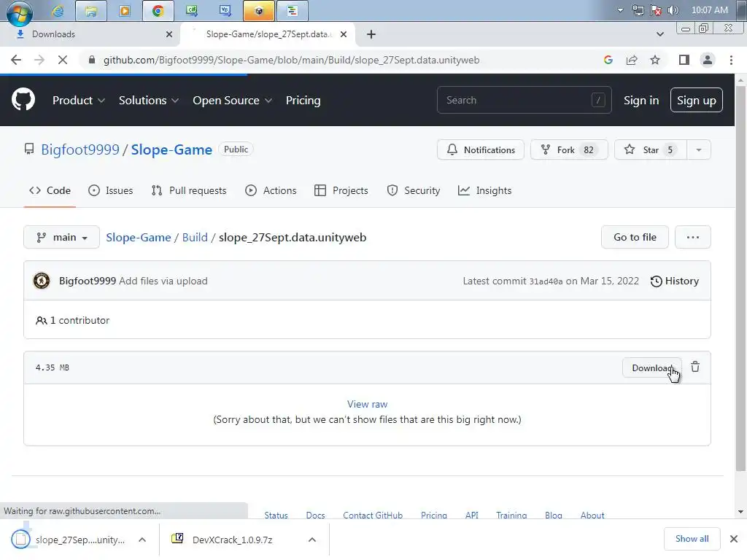The image size is (747, 560).
Task: Open the commit History link
Action: 675,281
